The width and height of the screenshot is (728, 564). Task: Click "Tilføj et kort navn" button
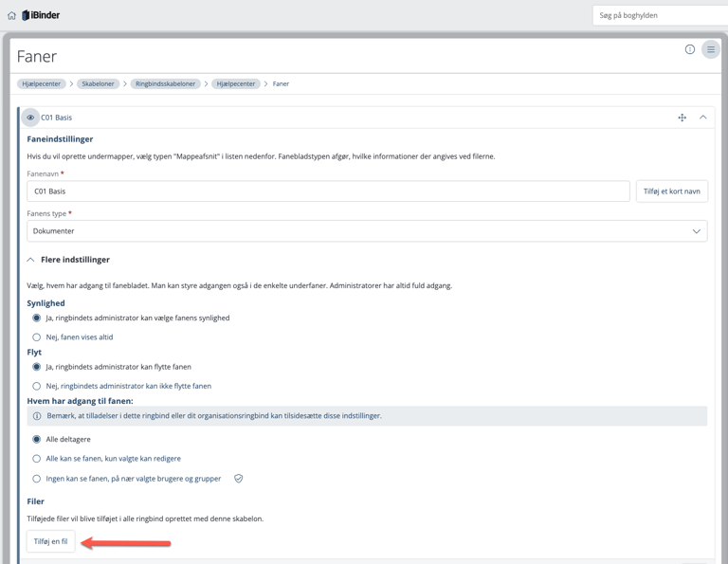pos(671,191)
